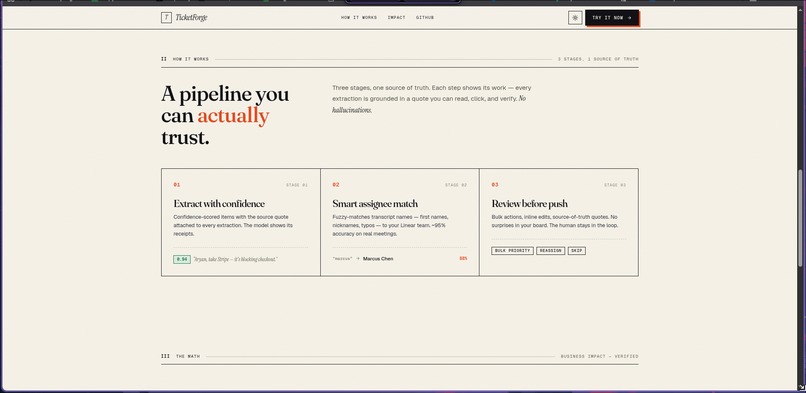The image size is (806, 393).
Task: Click the red 01 card number
Action: click(177, 185)
